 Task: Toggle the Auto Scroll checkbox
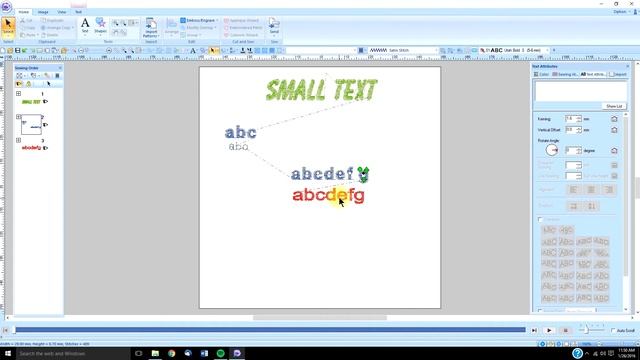coord(613,330)
